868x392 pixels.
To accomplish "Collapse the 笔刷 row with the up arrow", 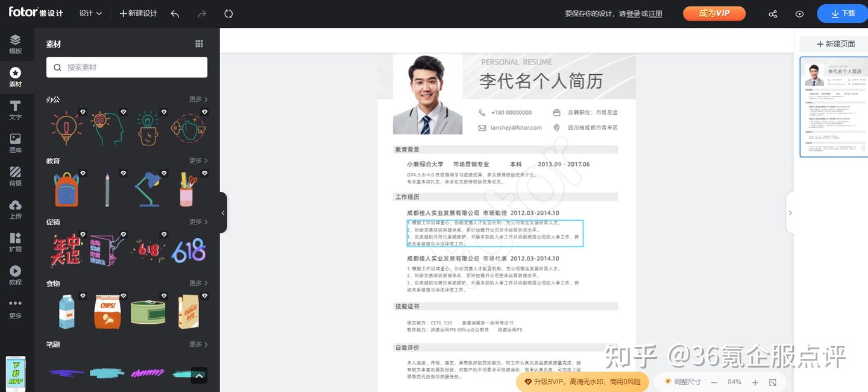I will coord(199,375).
